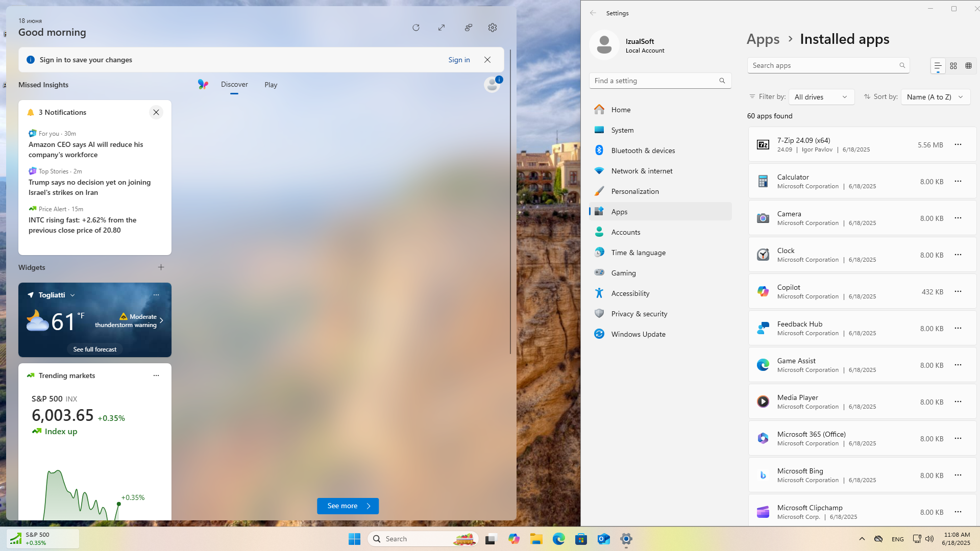
Task: Switch to the Play tab
Action: (x=271, y=85)
